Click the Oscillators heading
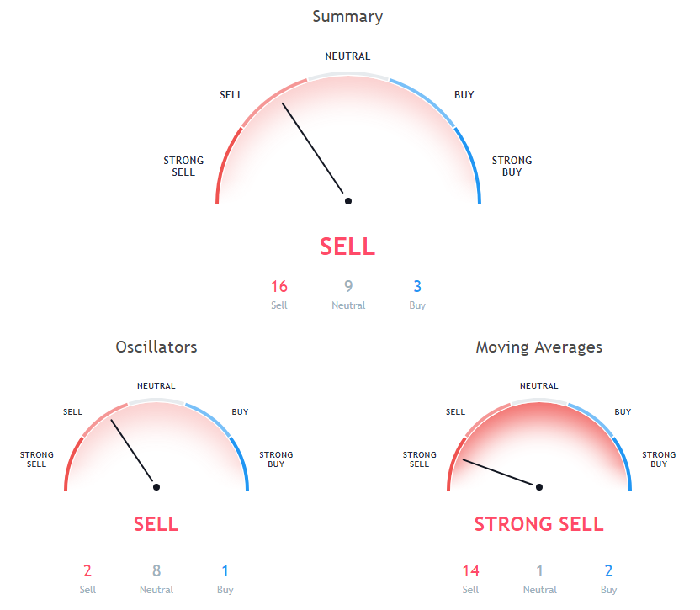This screenshot has width=700, height=610. point(156,347)
